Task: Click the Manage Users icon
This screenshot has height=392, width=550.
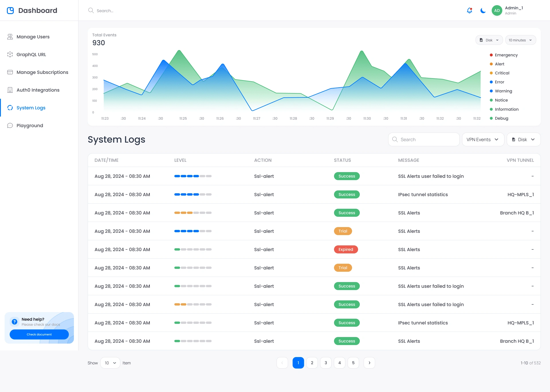Action: [x=10, y=37]
